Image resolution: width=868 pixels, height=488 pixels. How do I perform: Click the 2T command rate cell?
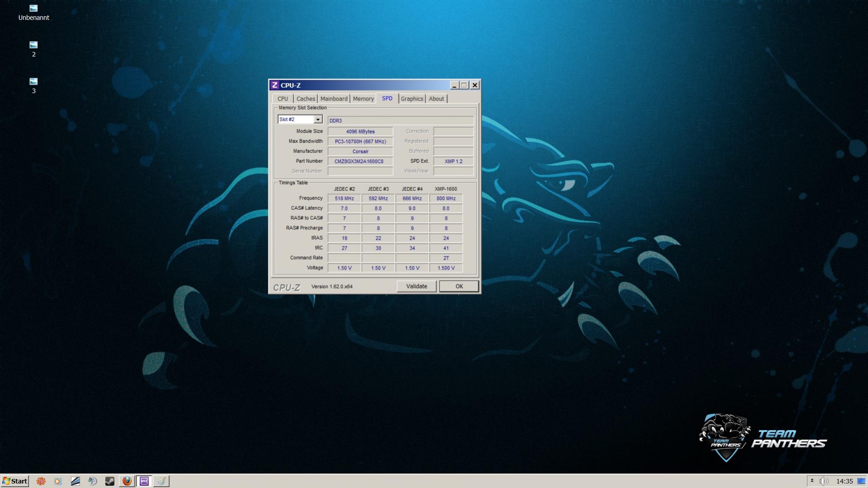coord(446,258)
